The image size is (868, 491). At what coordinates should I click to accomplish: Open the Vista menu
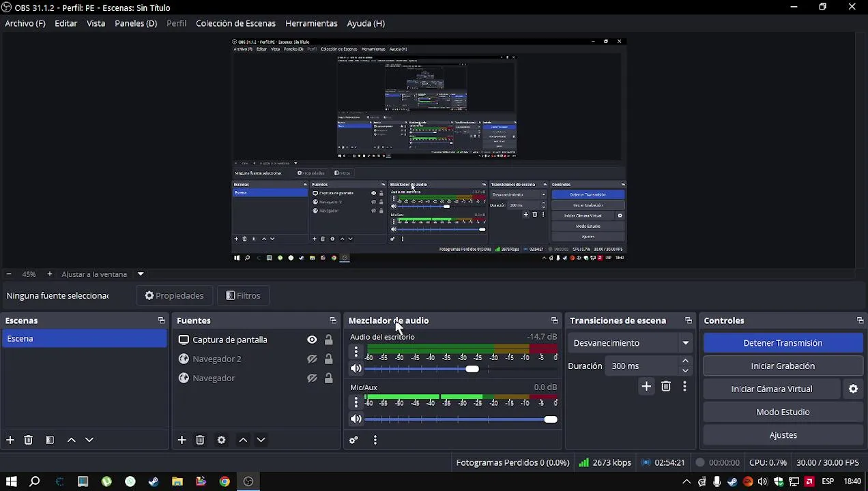pyautogui.click(x=96, y=23)
